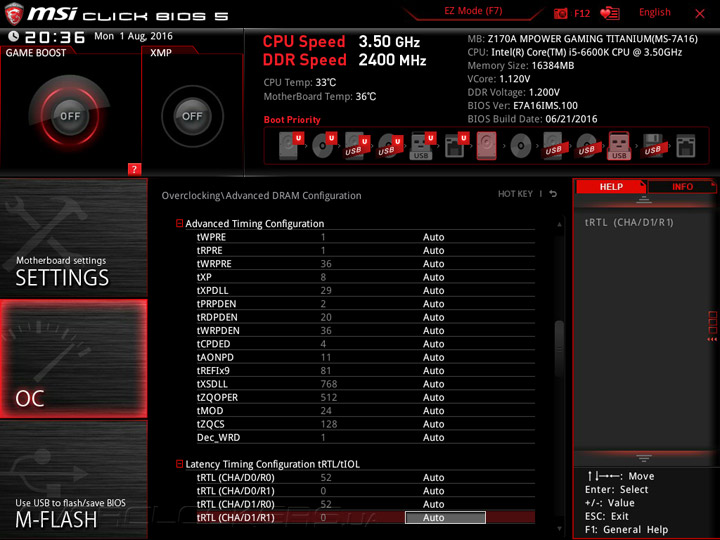
Task: Open the Auto setting for tWPRE
Action: click(433, 237)
